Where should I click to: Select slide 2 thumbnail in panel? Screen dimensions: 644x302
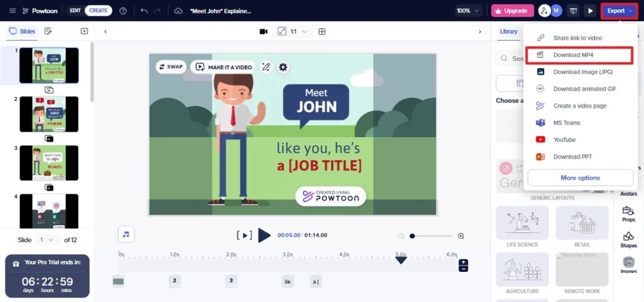[49, 114]
